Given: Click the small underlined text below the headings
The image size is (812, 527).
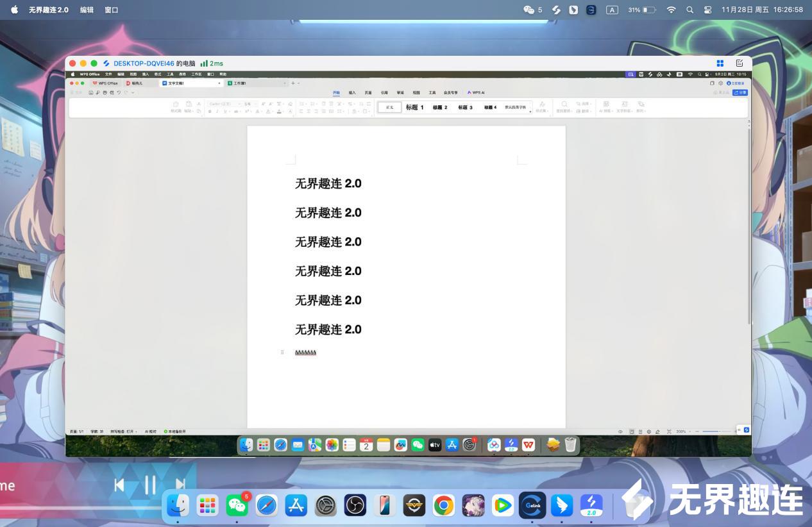Looking at the screenshot, I should [305, 353].
